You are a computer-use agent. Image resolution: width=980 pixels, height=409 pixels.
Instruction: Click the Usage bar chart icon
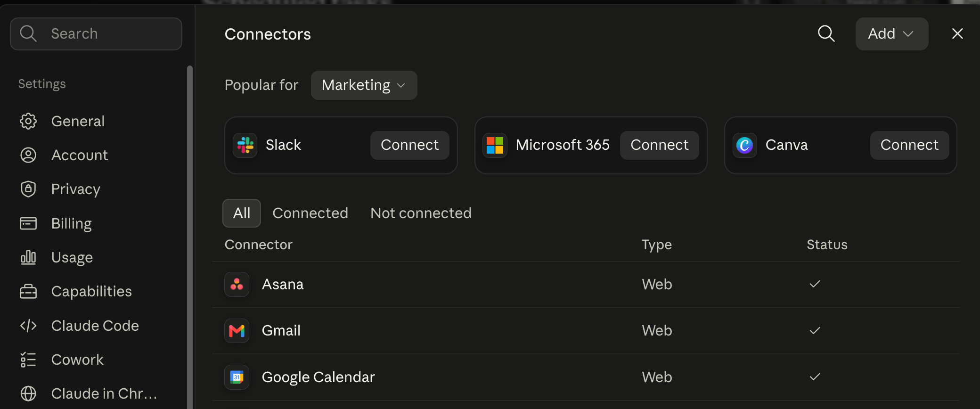click(x=28, y=257)
